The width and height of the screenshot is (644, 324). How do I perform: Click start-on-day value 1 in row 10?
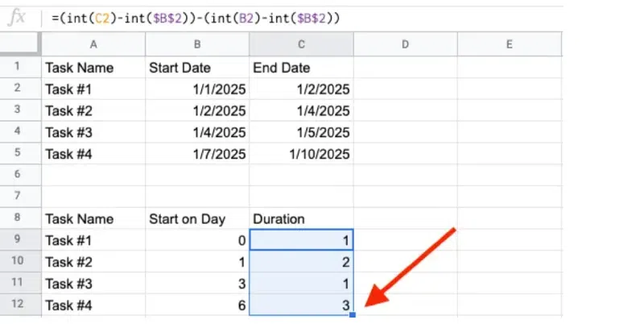pos(197,261)
